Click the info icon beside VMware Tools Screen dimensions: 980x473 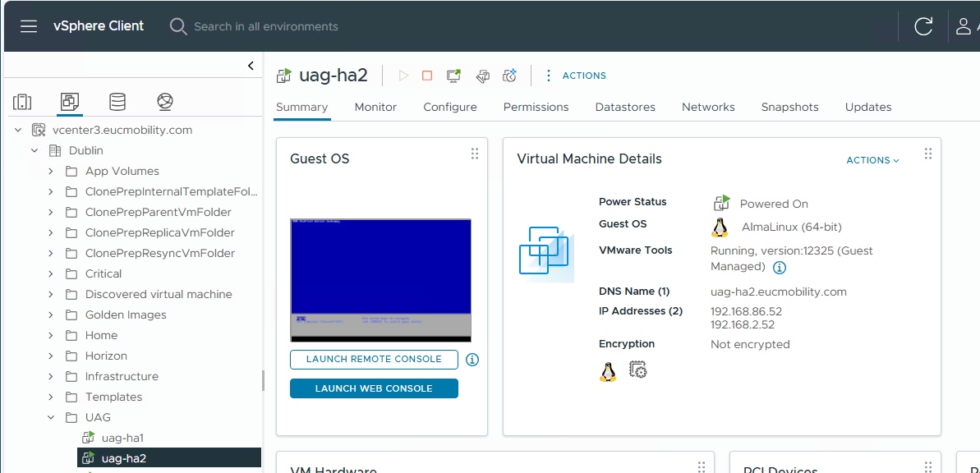[780, 267]
